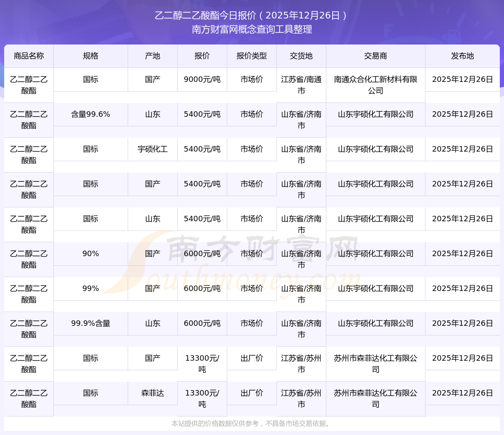Select the 报价 column header
Image resolution: width=504 pixels, height=435 pixels.
(x=202, y=56)
